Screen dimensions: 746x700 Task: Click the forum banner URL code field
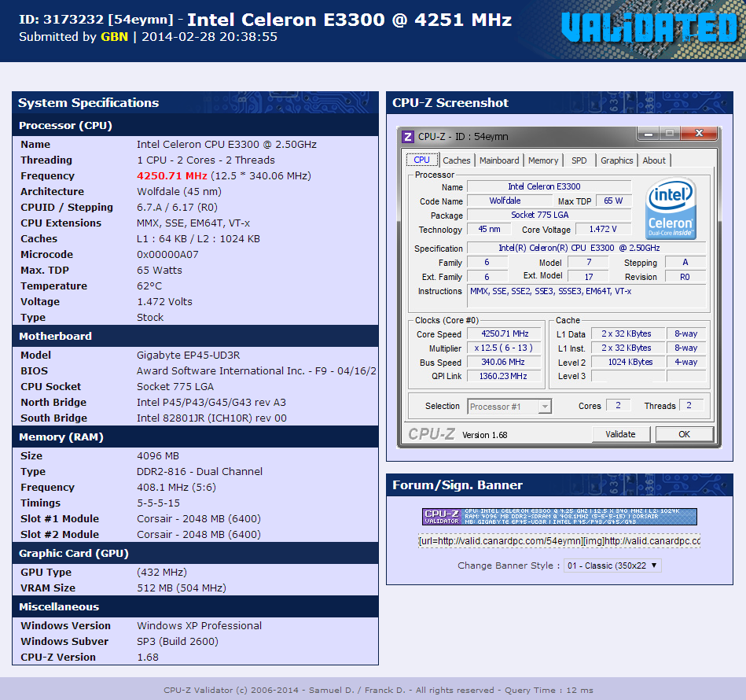click(560, 541)
